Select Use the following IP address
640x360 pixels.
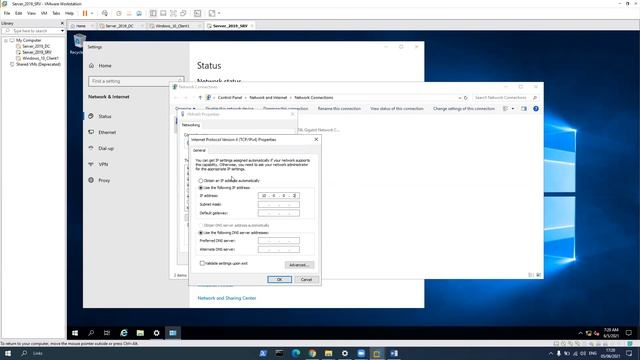[x=201, y=188]
